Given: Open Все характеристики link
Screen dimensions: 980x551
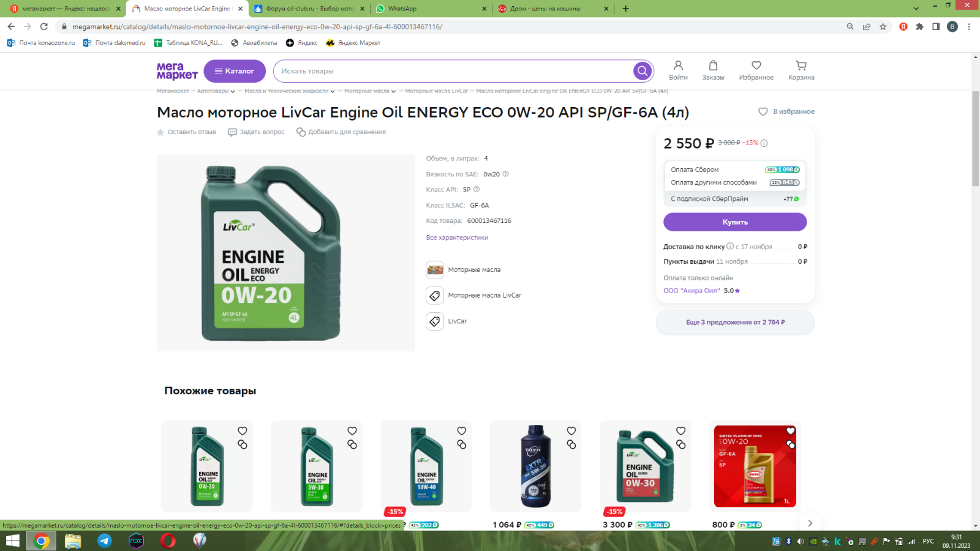Looking at the screenshot, I should [457, 238].
